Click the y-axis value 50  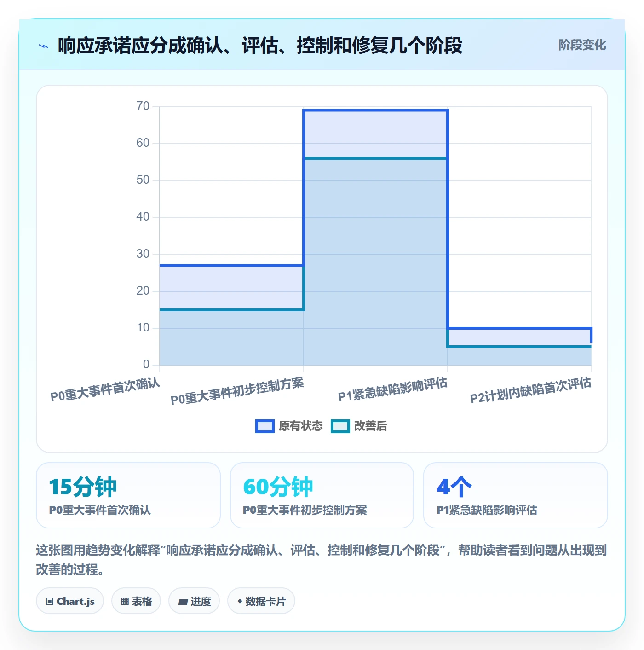click(143, 180)
